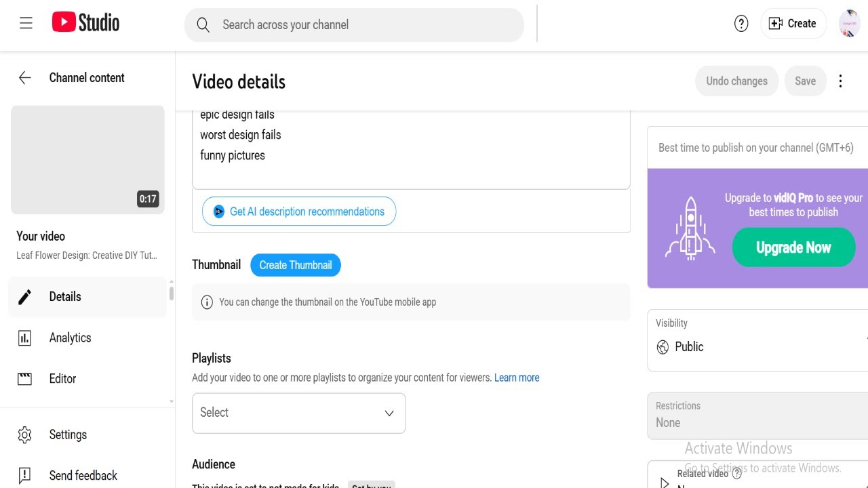
Task: Click the AI description recommendations icon
Action: tap(218, 211)
